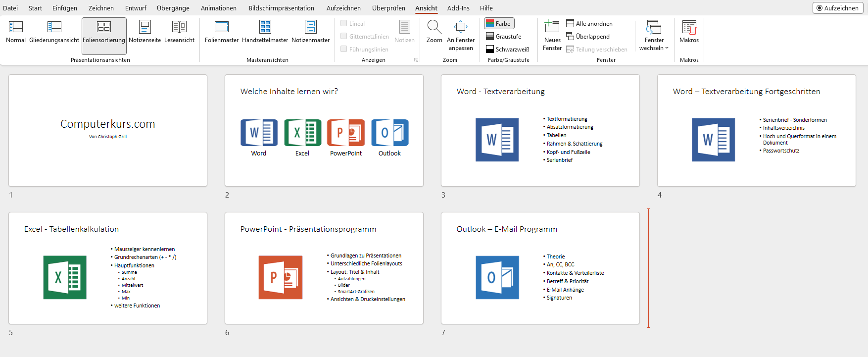Click An Fenster anpassen icon
The image size is (868, 357).
(460, 27)
